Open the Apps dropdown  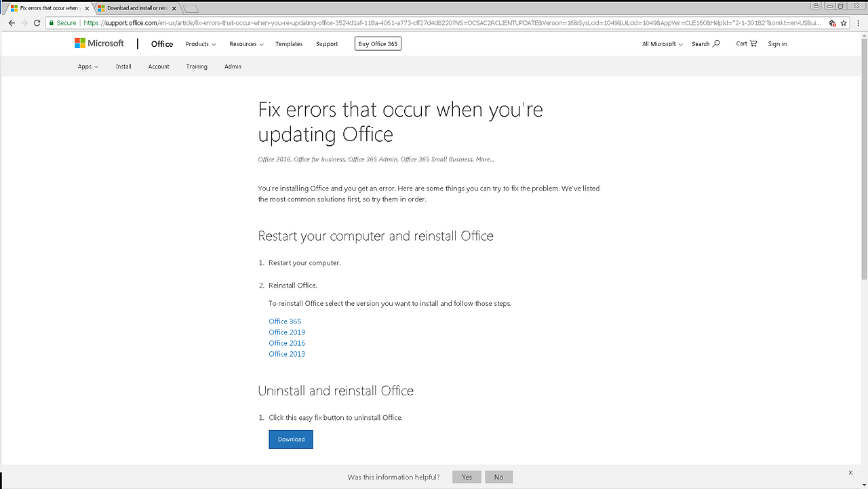click(87, 66)
